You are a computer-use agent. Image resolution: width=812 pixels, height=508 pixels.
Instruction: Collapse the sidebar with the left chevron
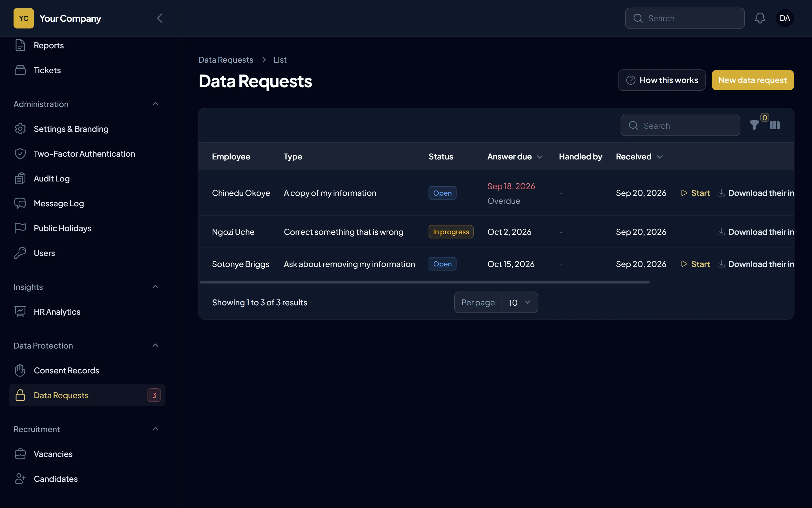(160, 18)
